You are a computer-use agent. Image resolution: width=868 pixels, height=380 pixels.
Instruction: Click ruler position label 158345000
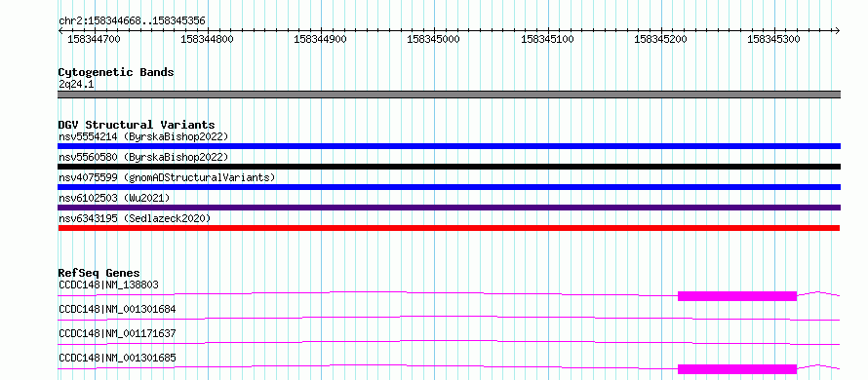pyautogui.click(x=433, y=39)
